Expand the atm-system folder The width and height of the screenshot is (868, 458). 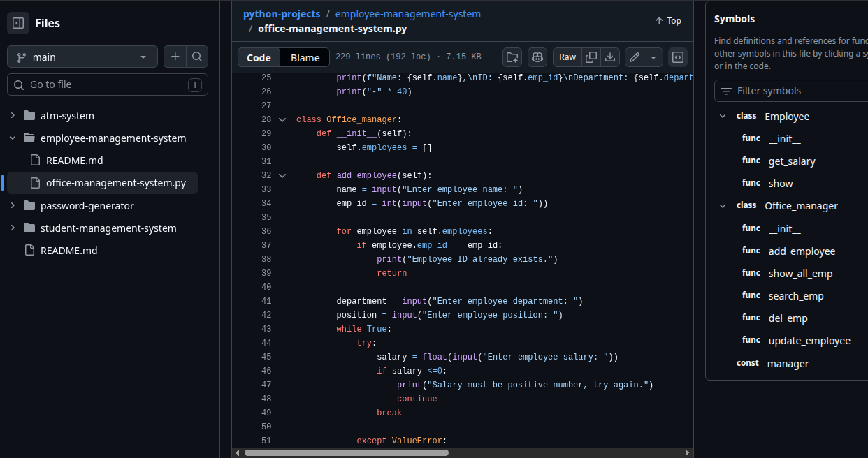coord(13,116)
